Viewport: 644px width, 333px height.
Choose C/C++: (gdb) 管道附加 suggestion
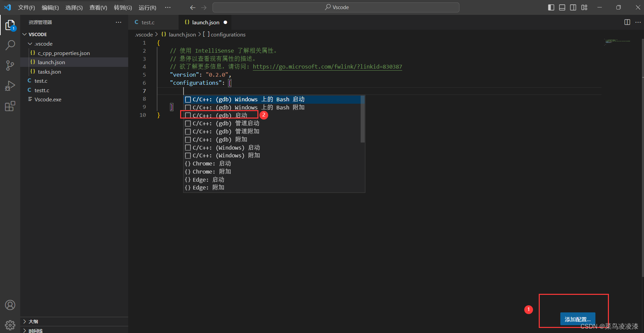coord(272,131)
